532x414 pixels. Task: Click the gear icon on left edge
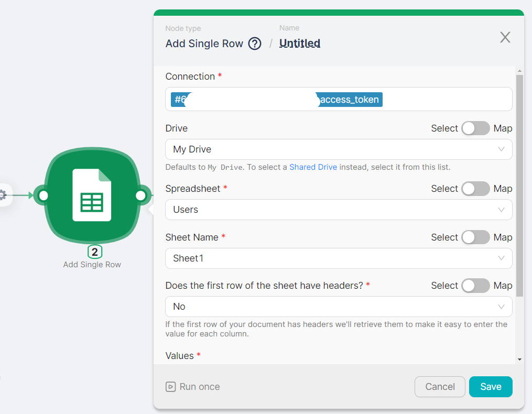tap(3, 195)
